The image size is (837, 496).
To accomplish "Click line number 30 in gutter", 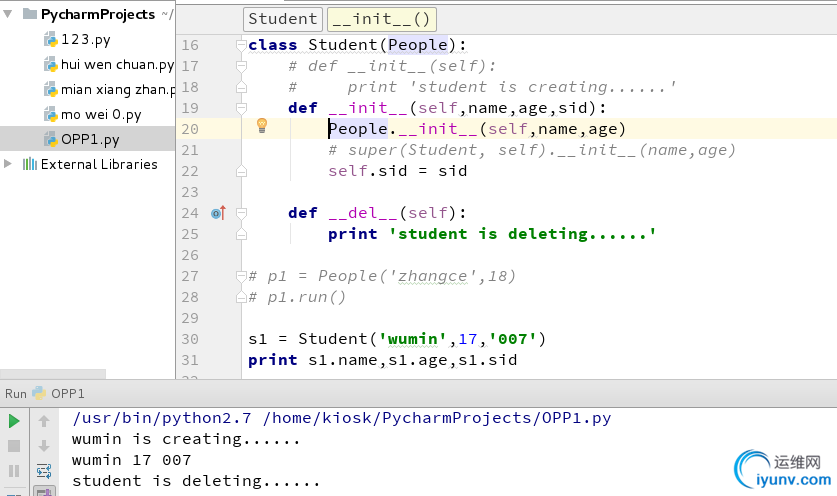I will point(190,339).
